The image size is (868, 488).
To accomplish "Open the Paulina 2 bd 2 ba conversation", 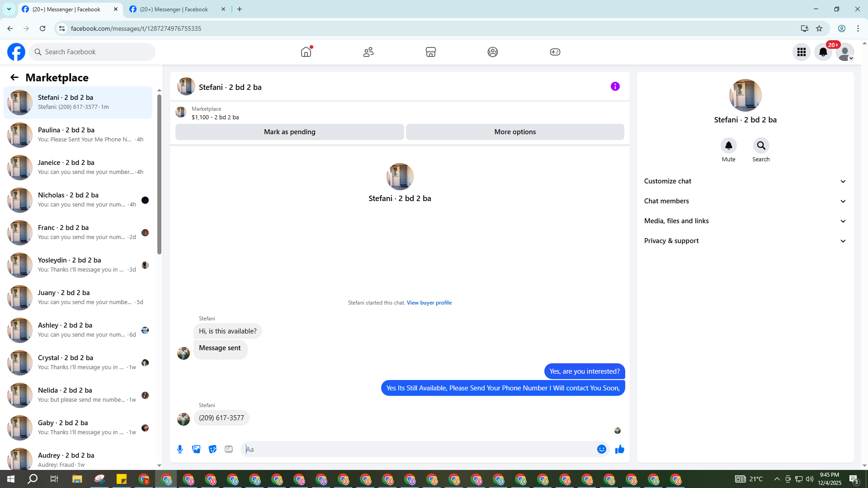I will 78,135.
